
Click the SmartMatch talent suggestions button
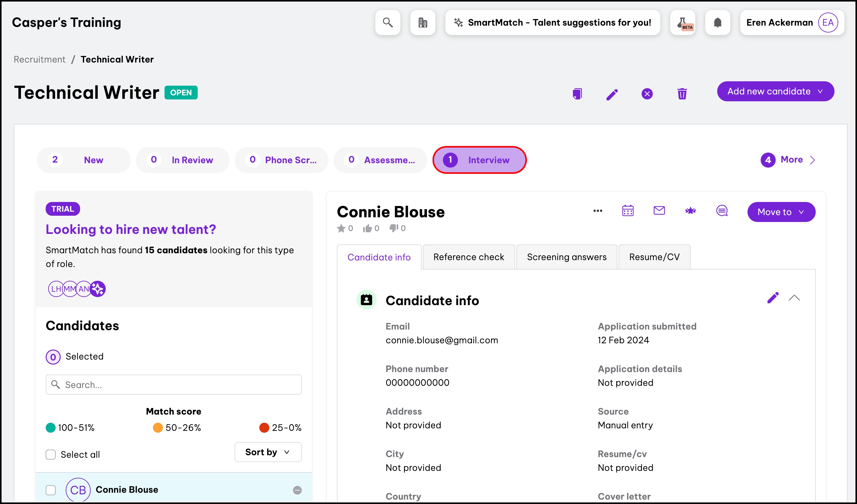(552, 23)
